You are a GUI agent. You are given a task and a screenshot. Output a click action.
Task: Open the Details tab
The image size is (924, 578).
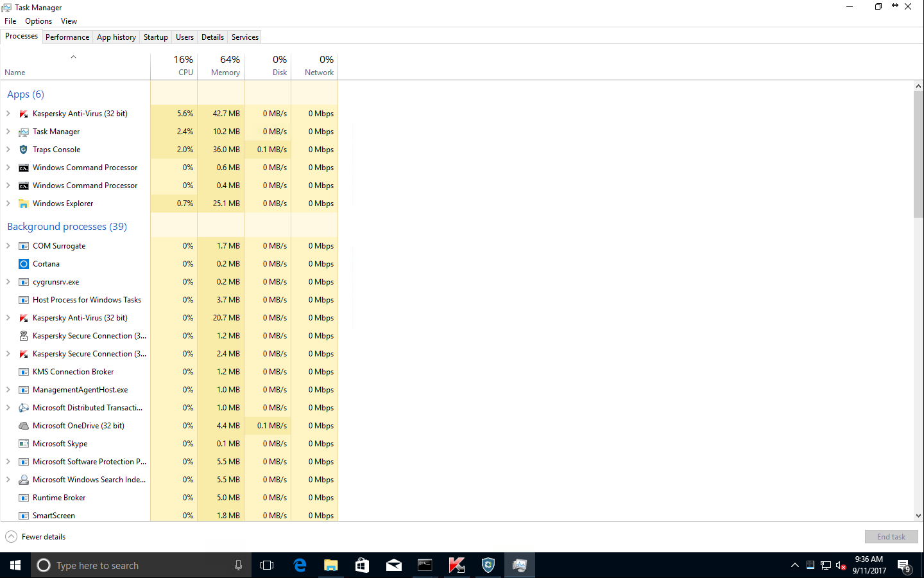(x=212, y=37)
